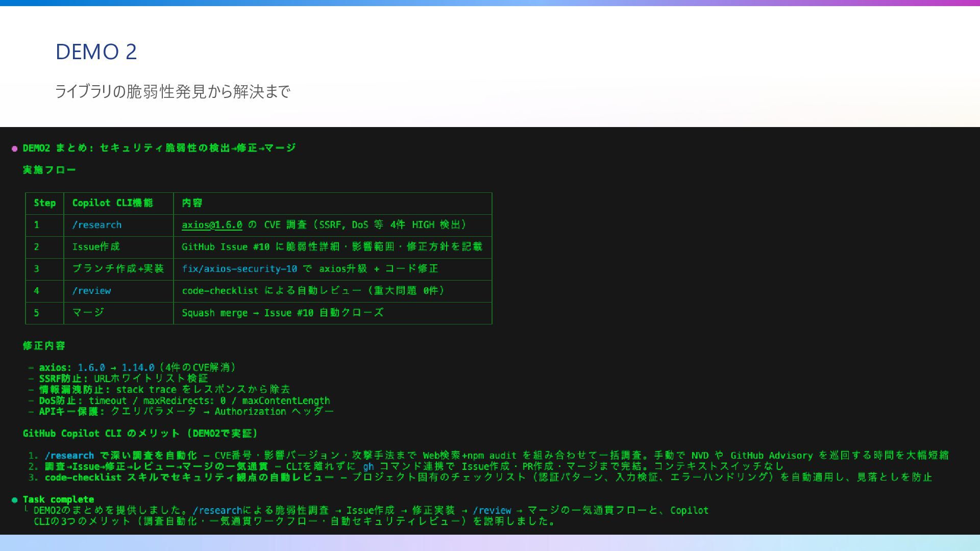Click the /research command in step 1
This screenshot has height=551, width=980.
coord(96,225)
